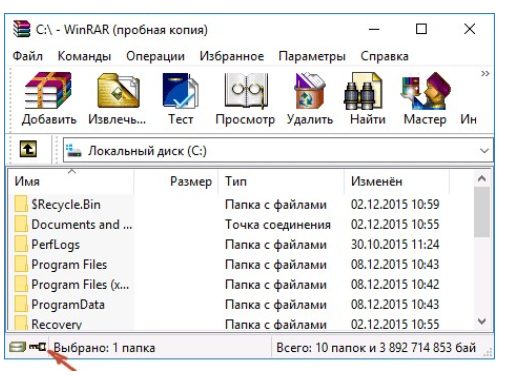Click the Удалить (Delete) toolbar icon
This screenshot has width=507, height=377.
(x=310, y=90)
